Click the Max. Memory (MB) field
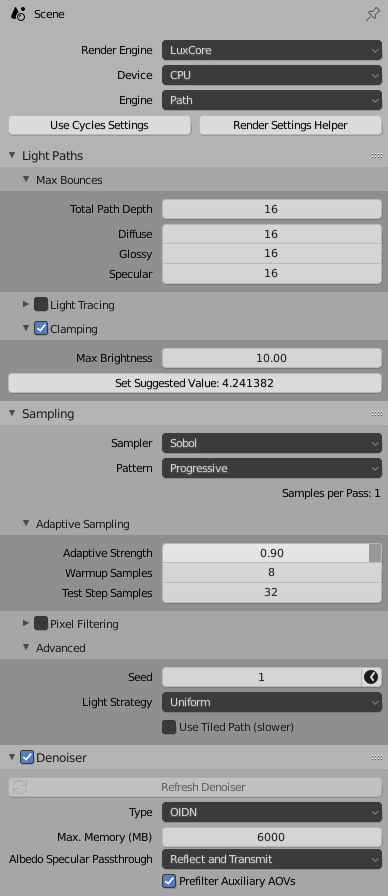The width and height of the screenshot is (388, 896). click(271, 837)
